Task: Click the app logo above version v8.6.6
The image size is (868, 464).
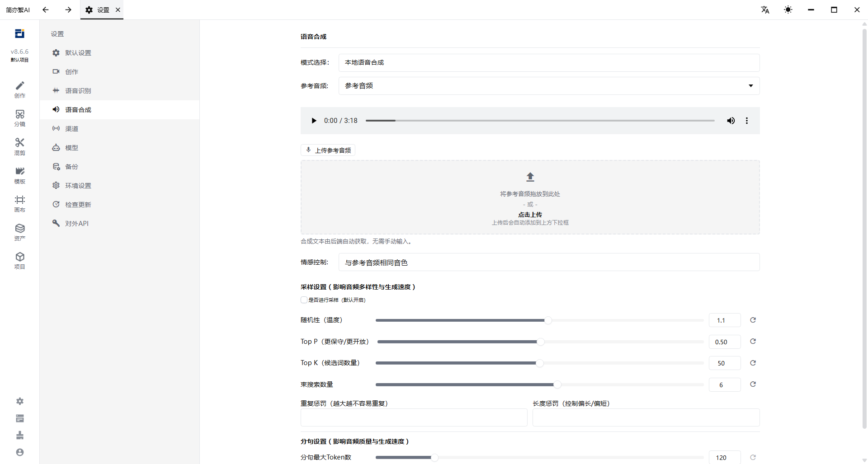Action: click(x=19, y=33)
